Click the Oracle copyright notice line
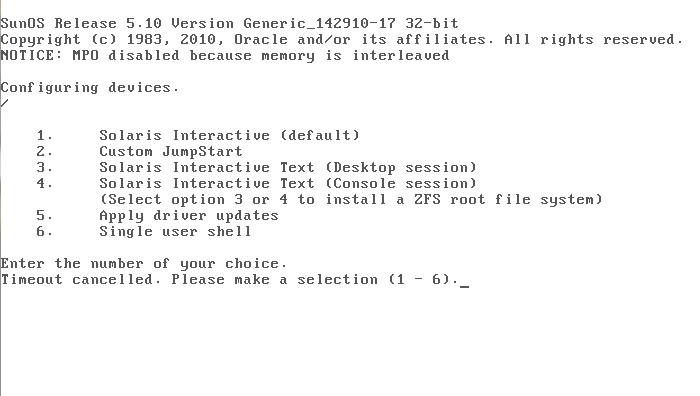 (x=342, y=40)
